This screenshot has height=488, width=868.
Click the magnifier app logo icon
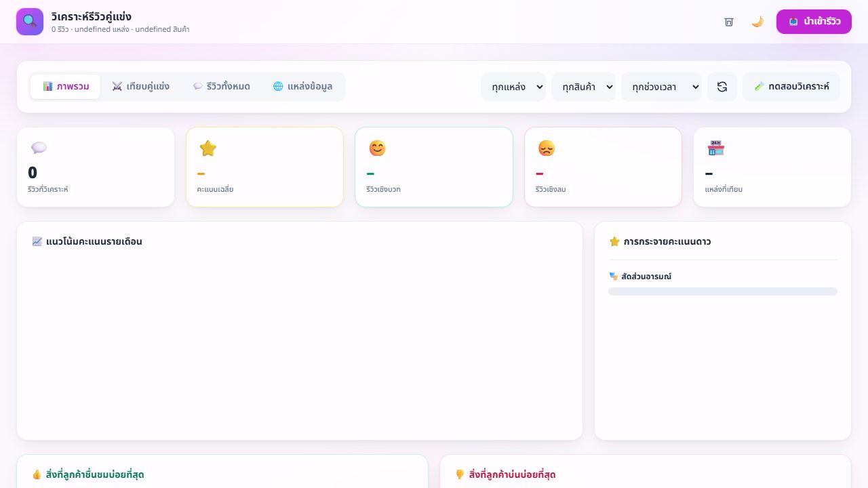30,22
